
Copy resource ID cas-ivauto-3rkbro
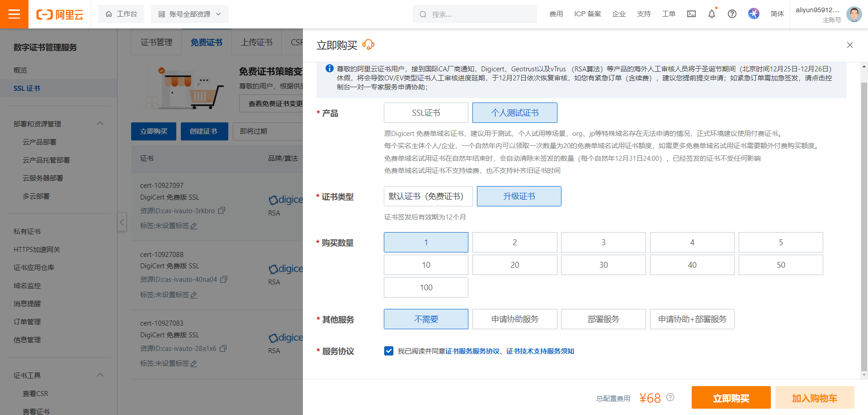tap(222, 210)
